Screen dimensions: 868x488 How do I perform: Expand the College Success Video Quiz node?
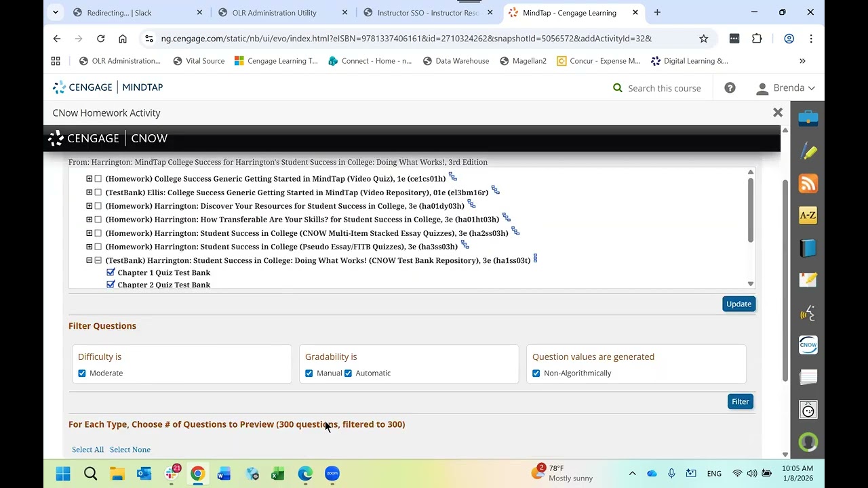[x=89, y=179]
